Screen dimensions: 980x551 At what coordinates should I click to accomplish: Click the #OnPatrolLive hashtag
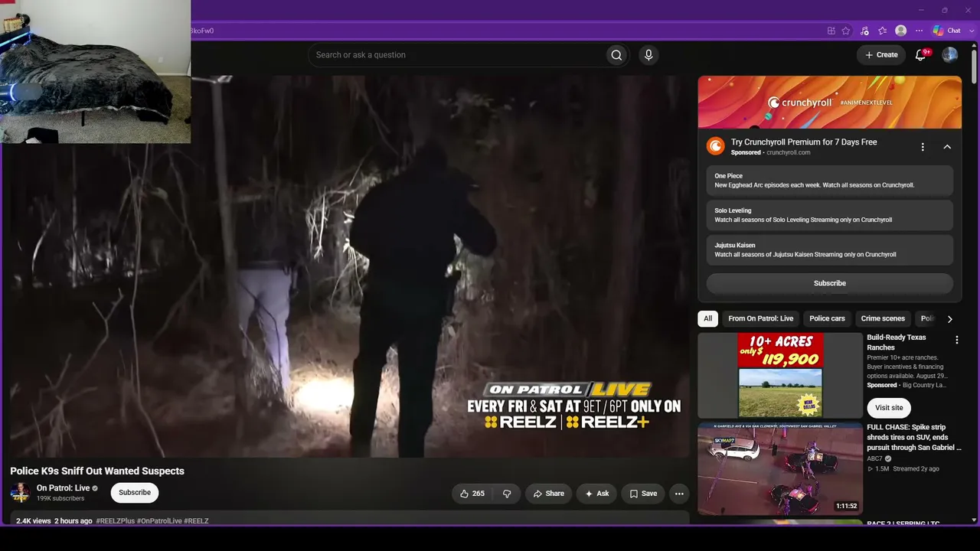click(x=159, y=521)
